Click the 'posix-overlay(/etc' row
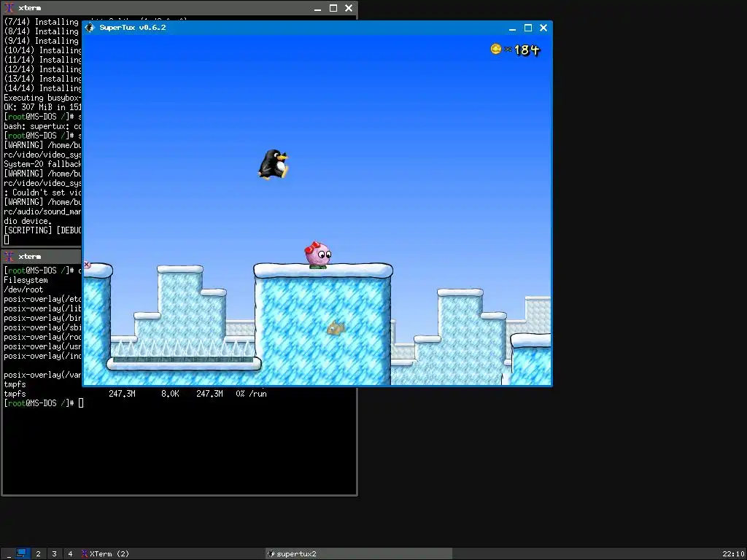The height and width of the screenshot is (560, 747). [43, 299]
